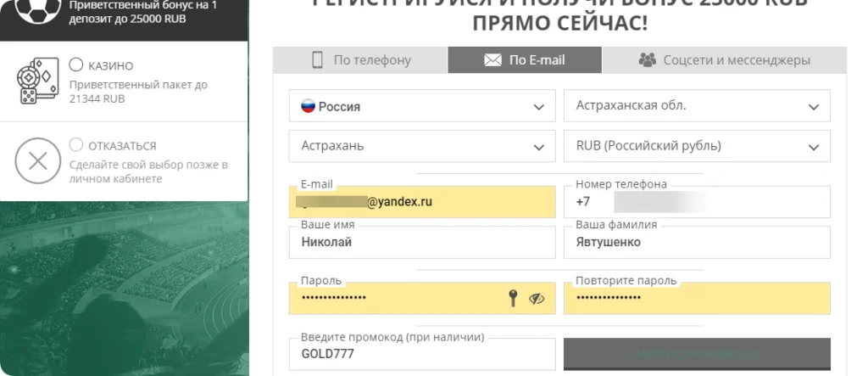Select the ОТКАЗАТЬСЯ radio button
This screenshot has height=376, width=868.
[75, 145]
